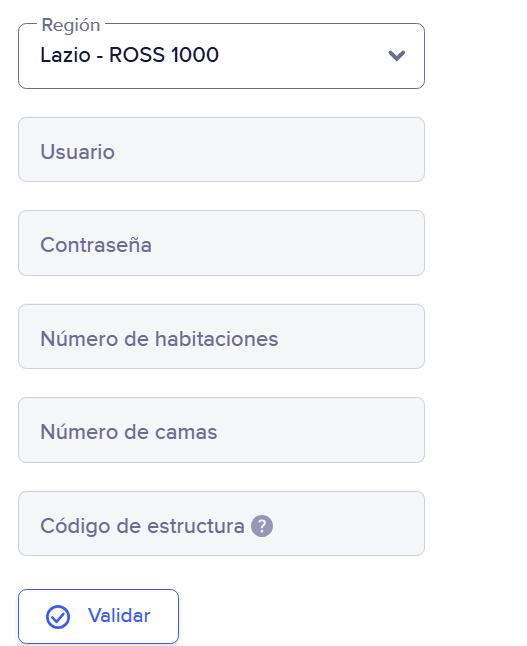Click the circled checkmark icon in Validar
The width and height of the screenshot is (527, 646).
58,617
